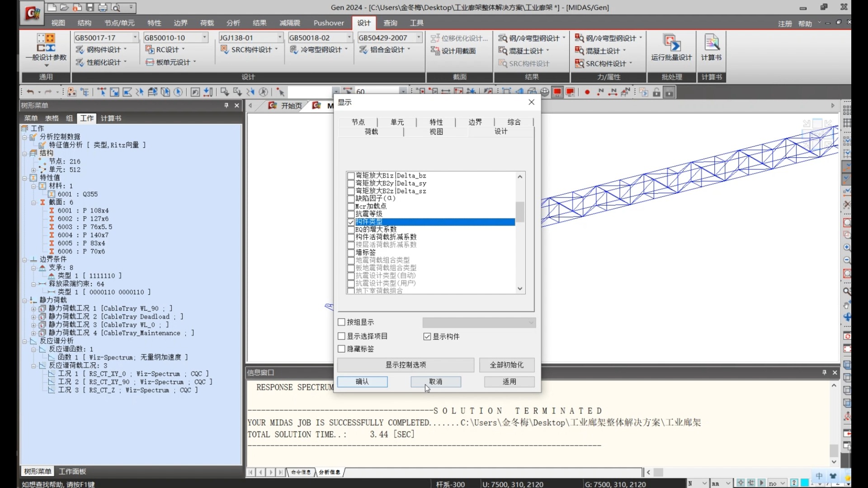The image size is (868, 488).
Task: Open the 计算书 report icon in ribbon
Action: tap(711, 43)
